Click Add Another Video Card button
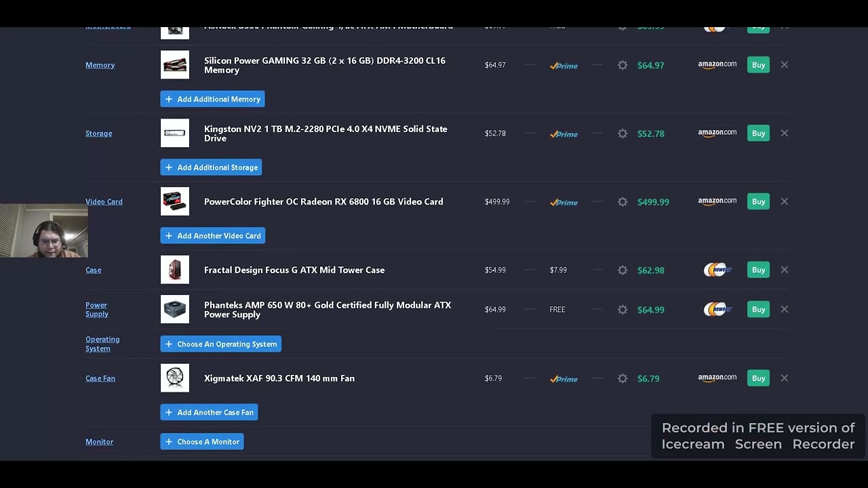868x488 pixels. click(x=212, y=236)
